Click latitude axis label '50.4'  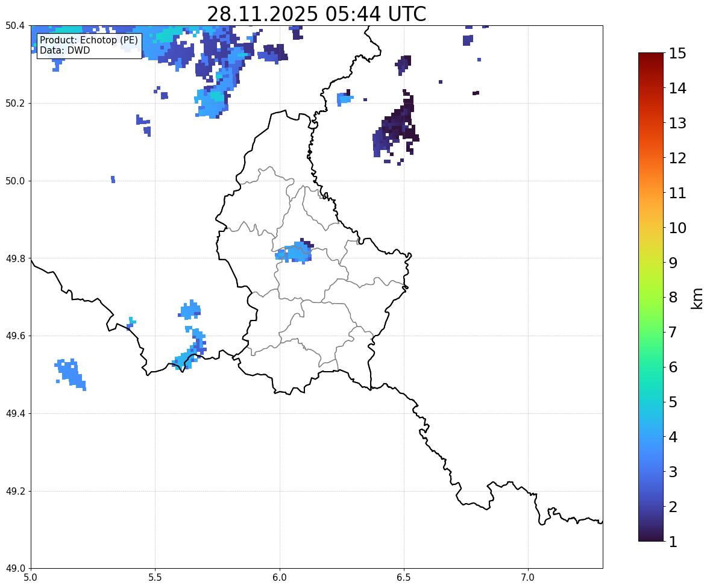pos(15,26)
